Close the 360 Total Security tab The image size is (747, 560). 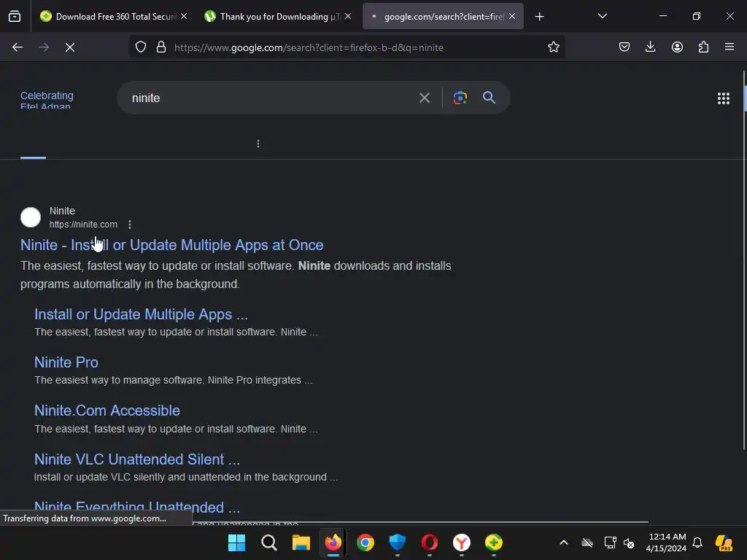point(184,16)
